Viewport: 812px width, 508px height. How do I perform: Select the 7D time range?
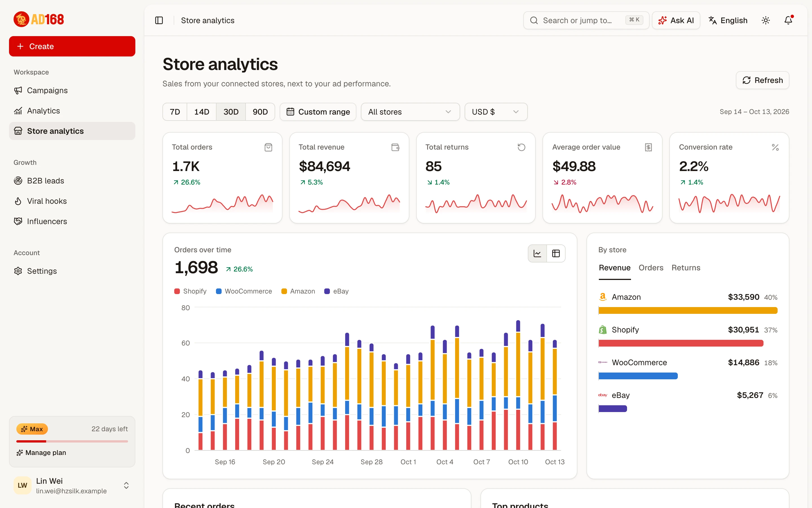tap(175, 112)
